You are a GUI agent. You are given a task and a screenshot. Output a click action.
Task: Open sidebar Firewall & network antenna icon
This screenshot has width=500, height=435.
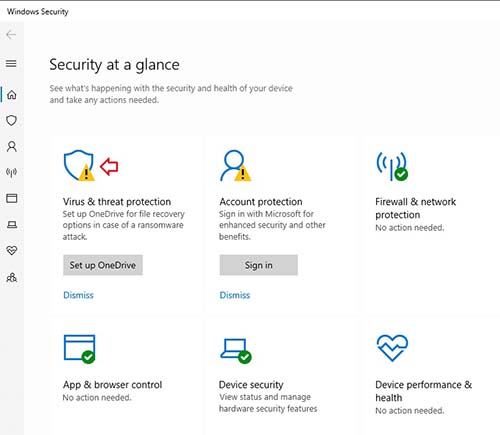click(12, 172)
